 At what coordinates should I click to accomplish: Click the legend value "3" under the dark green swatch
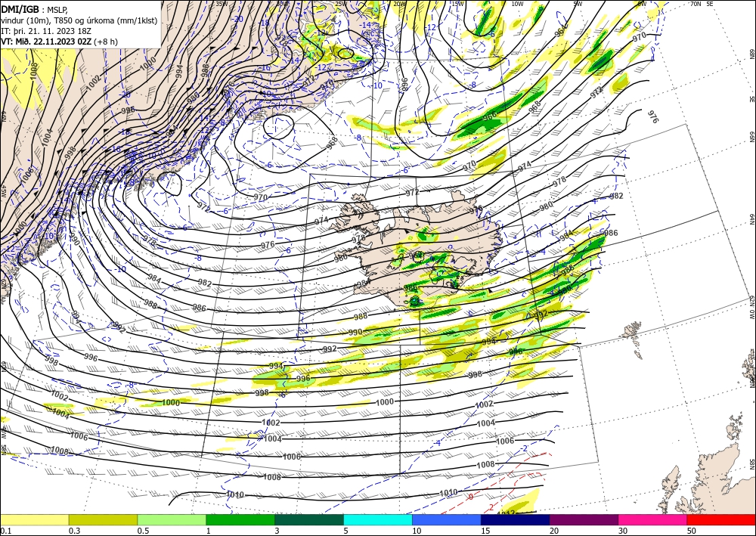coord(277,531)
